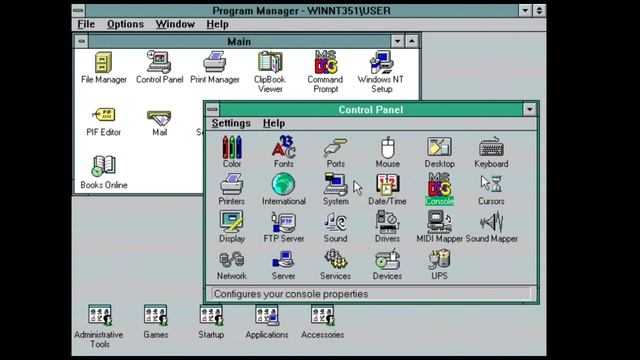Minimize the Main group window
Image resolution: width=640 pixels, height=360 pixels.
397,41
